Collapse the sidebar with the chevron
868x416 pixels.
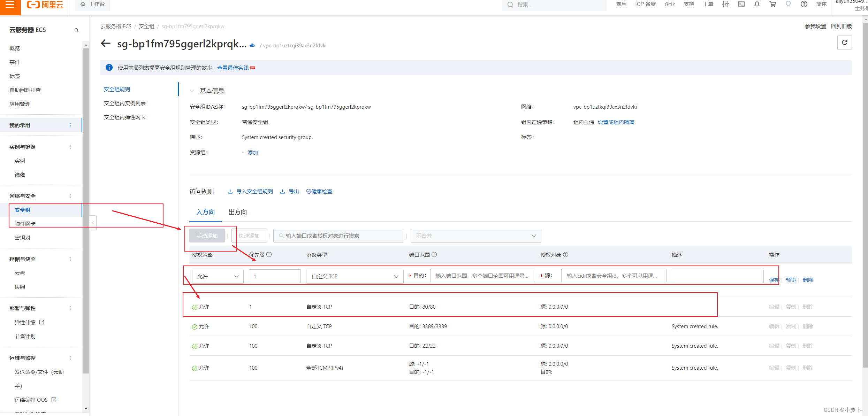click(92, 222)
